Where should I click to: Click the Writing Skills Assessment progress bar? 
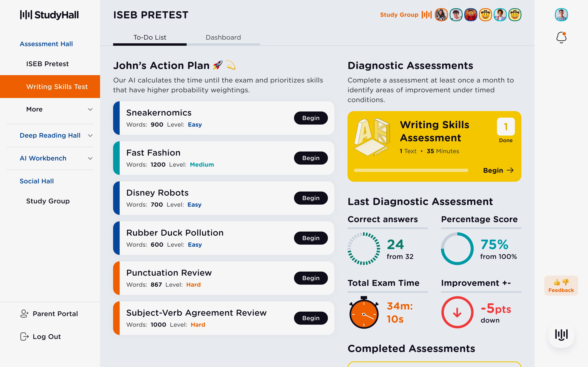coord(411,170)
